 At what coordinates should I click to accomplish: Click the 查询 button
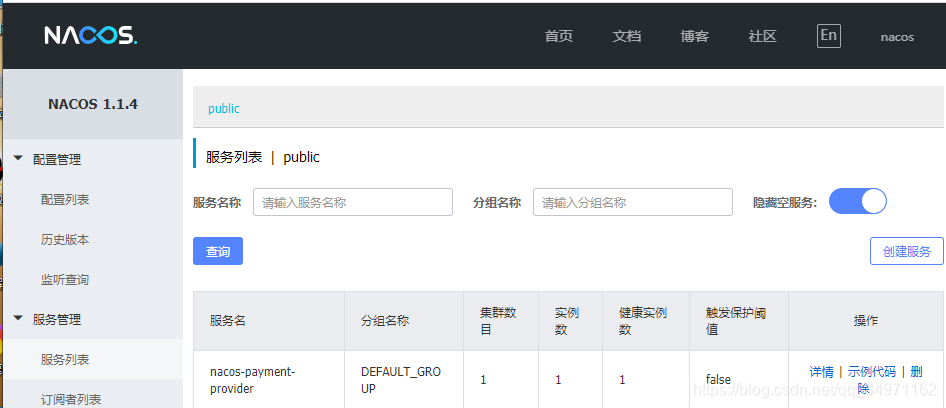(218, 251)
